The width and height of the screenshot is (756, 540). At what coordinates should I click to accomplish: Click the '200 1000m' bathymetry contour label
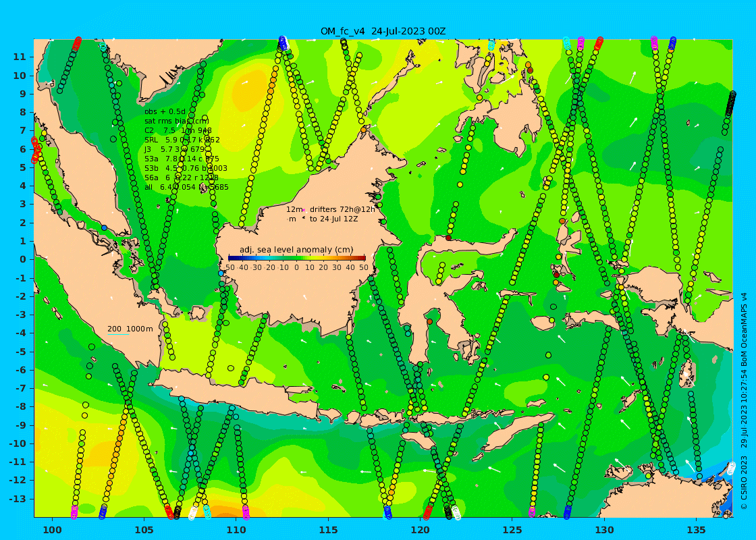(130, 329)
